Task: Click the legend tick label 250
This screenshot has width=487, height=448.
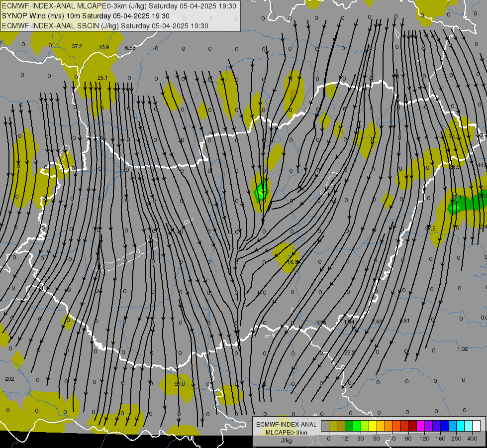Action: tap(456, 439)
